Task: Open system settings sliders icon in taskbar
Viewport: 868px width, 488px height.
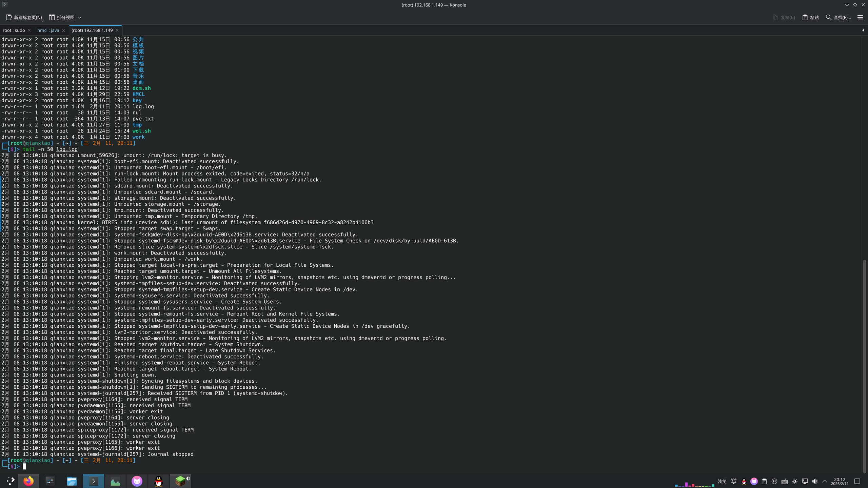Action: pyautogui.click(x=50, y=481)
